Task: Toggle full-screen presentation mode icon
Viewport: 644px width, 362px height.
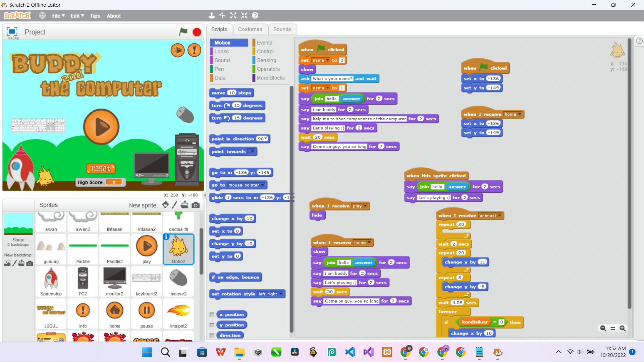Action: click(x=12, y=32)
